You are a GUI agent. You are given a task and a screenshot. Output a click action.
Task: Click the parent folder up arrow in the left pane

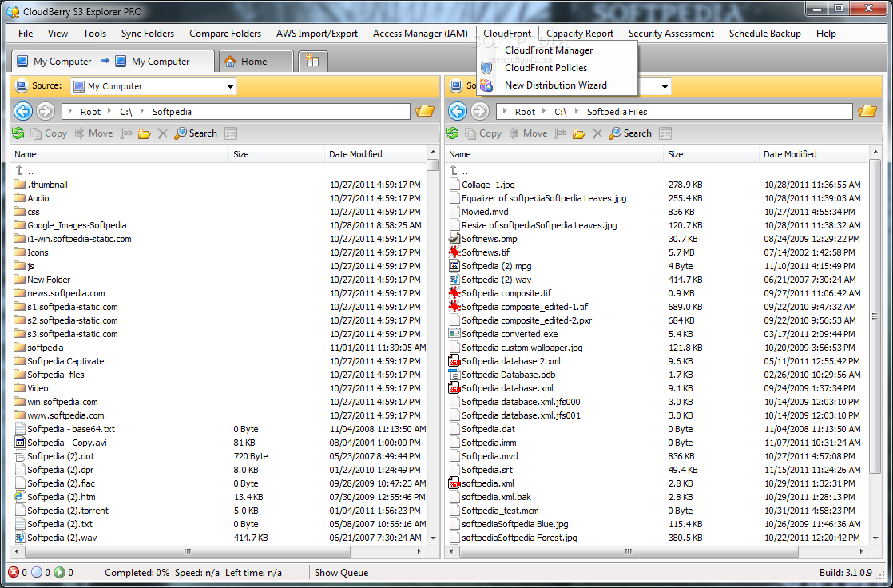click(20, 170)
